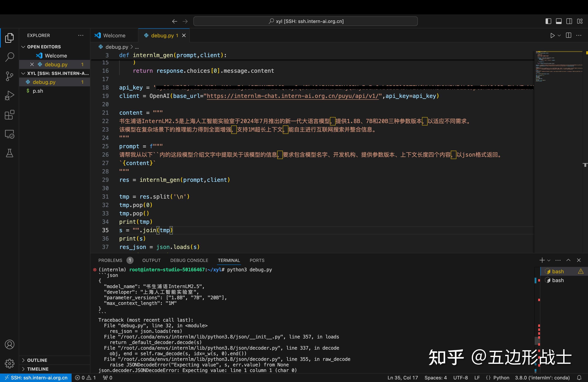
Task: Toggle the secondary side bar layout icon
Action: tap(569, 21)
